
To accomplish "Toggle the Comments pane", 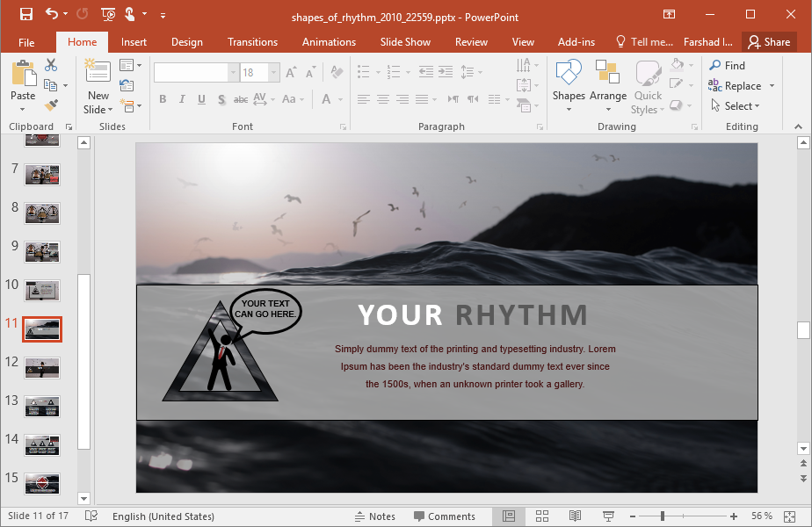I will [x=444, y=516].
